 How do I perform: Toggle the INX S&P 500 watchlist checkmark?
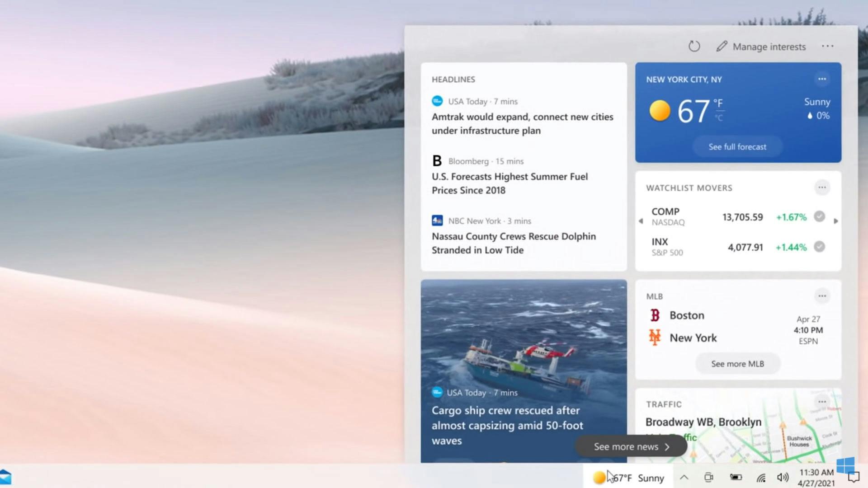click(x=820, y=247)
